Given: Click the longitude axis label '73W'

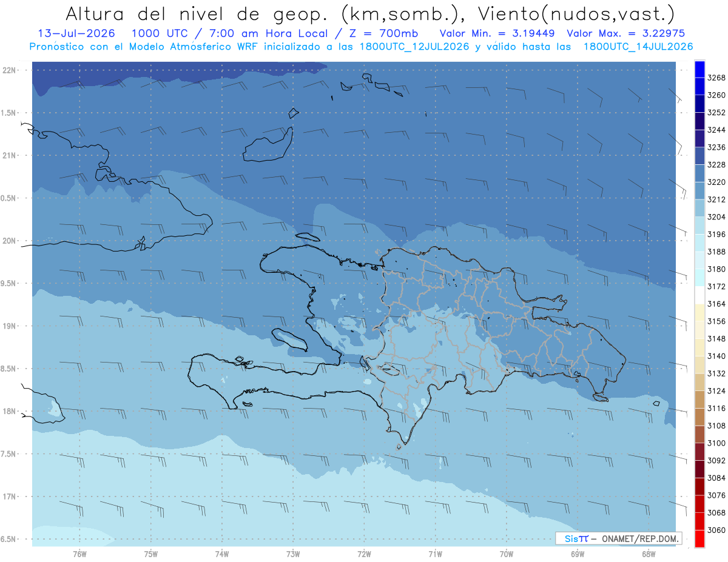Looking at the screenshot, I should [292, 554].
